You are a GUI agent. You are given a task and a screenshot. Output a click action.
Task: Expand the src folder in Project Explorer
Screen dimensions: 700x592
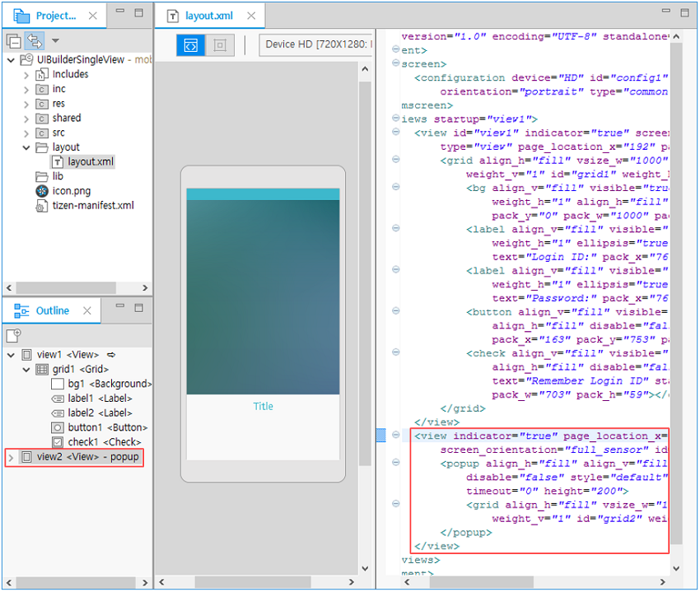click(25, 132)
